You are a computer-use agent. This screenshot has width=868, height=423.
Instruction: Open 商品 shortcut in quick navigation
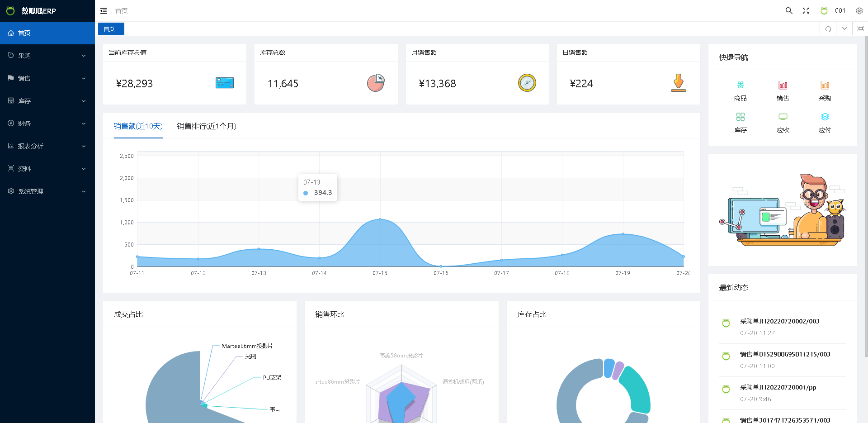741,90
